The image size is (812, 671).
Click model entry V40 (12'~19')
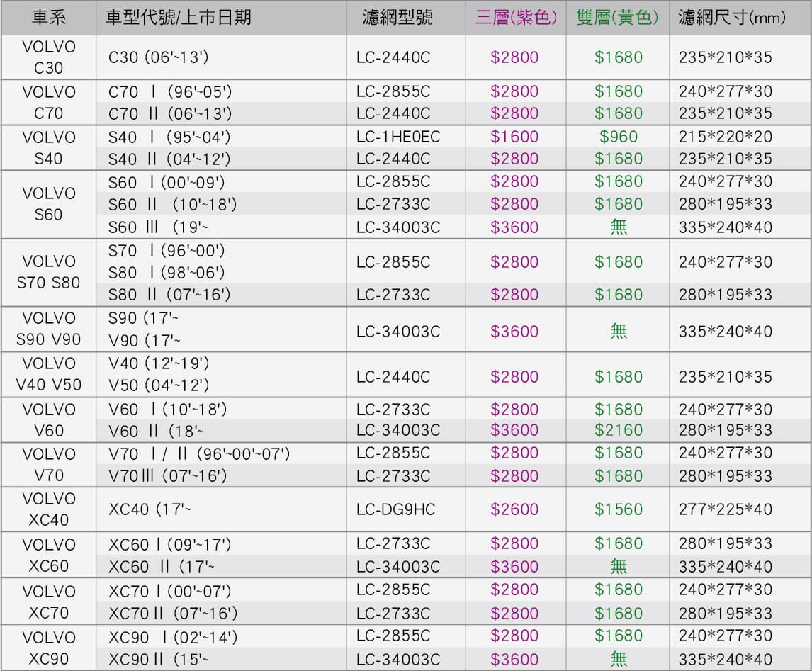click(159, 363)
